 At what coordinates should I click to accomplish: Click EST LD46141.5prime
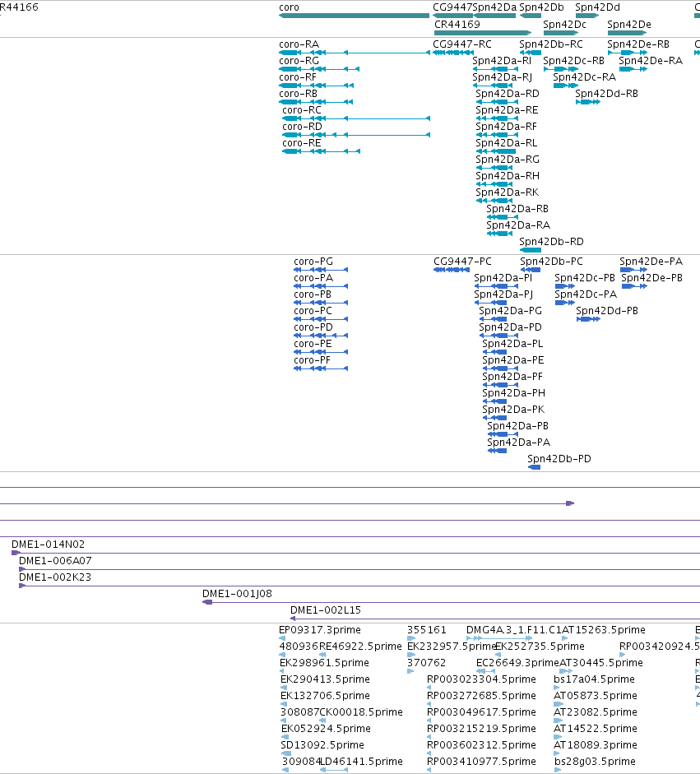pyautogui.click(x=362, y=761)
